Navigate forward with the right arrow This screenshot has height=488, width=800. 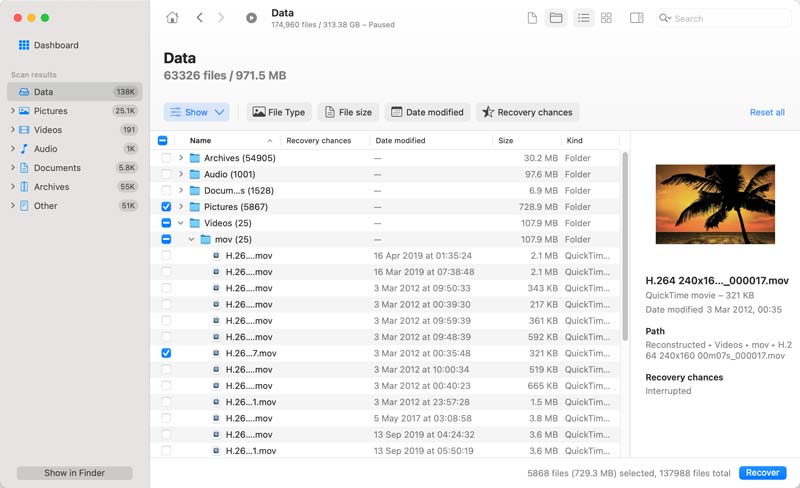pyautogui.click(x=220, y=18)
